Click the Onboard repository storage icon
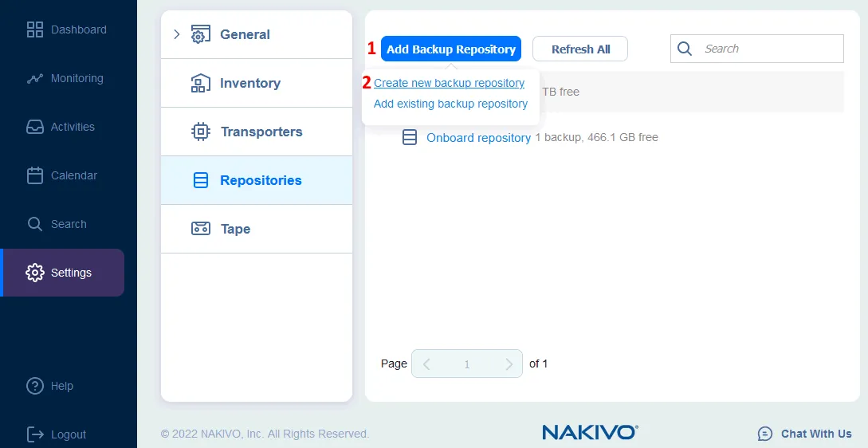868x448 pixels. (x=410, y=138)
